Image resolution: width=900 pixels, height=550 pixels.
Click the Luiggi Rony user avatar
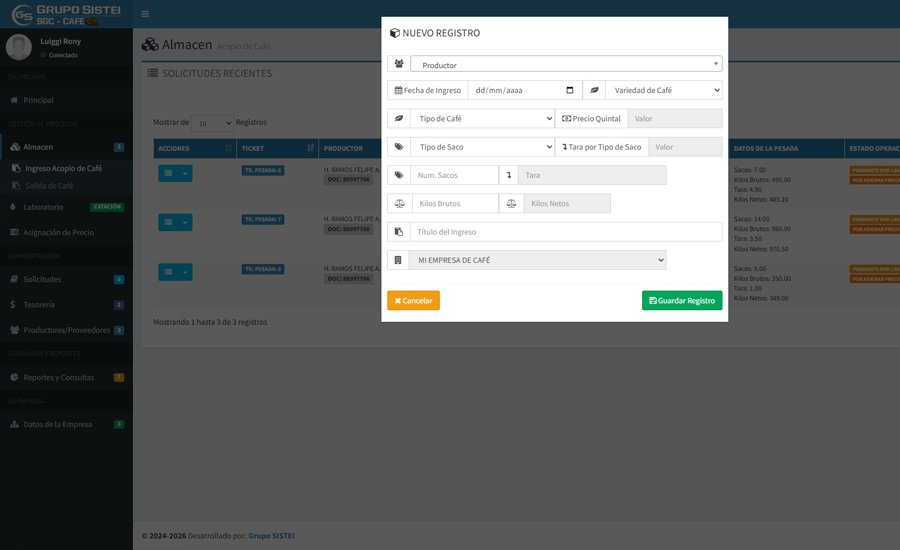pyautogui.click(x=18, y=47)
